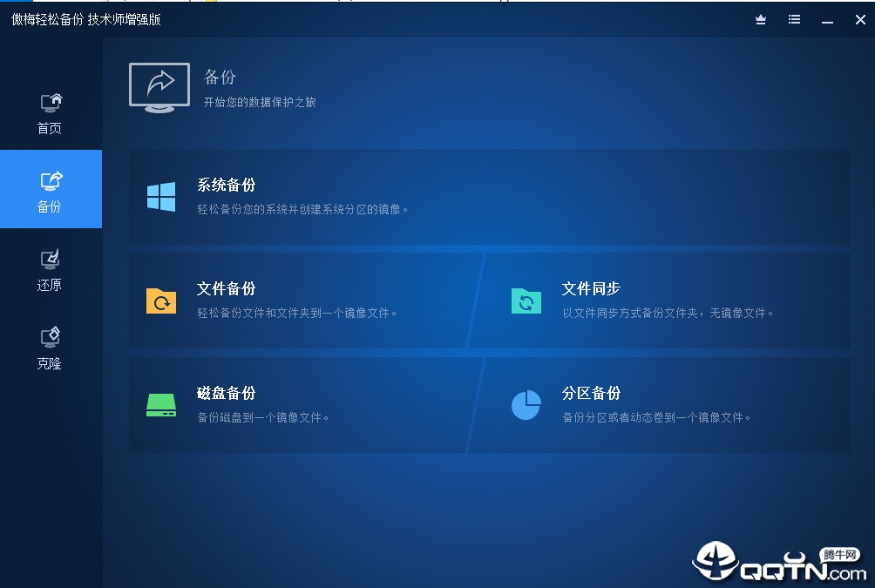The height and width of the screenshot is (588, 875).
Task: Click the 备份 page heading text
Action: click(220, 77)
